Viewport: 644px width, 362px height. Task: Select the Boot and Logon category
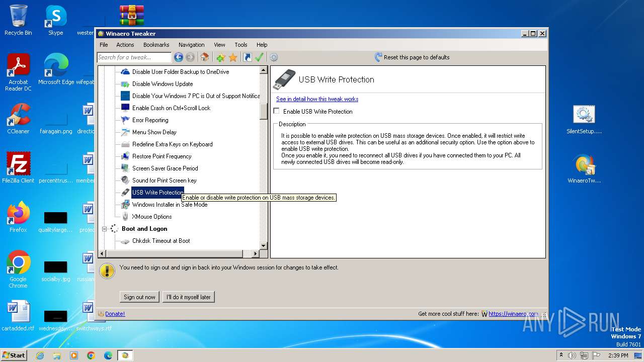[144, 229]
